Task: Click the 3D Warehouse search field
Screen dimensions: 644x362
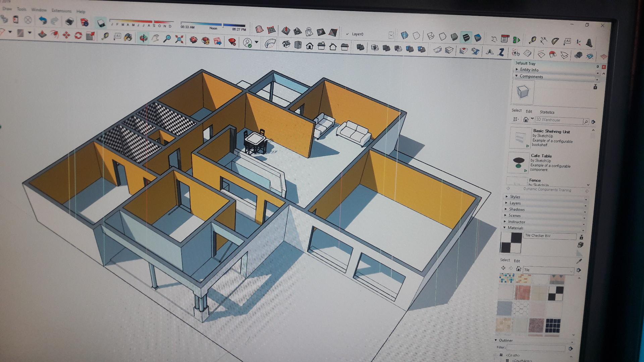Action: point(559,120)
